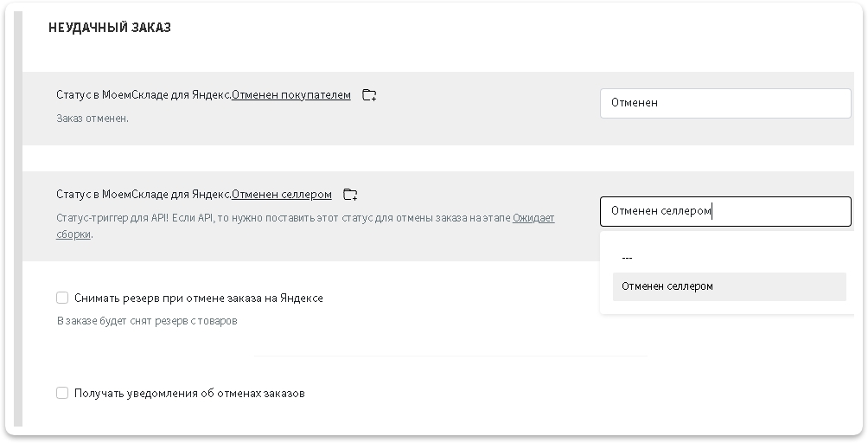Check Получать уведомления об отменах заказов box
The width and height of the screenshot is (868, 443).
click(x=62, y=393)
